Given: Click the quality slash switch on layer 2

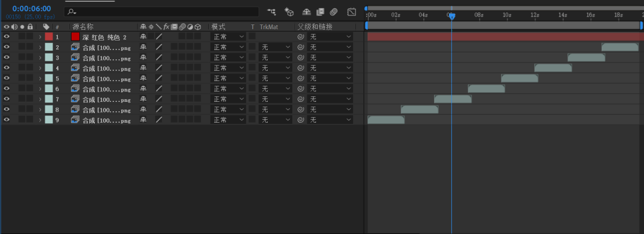Looking at the screenshot, I should (159, 47).
